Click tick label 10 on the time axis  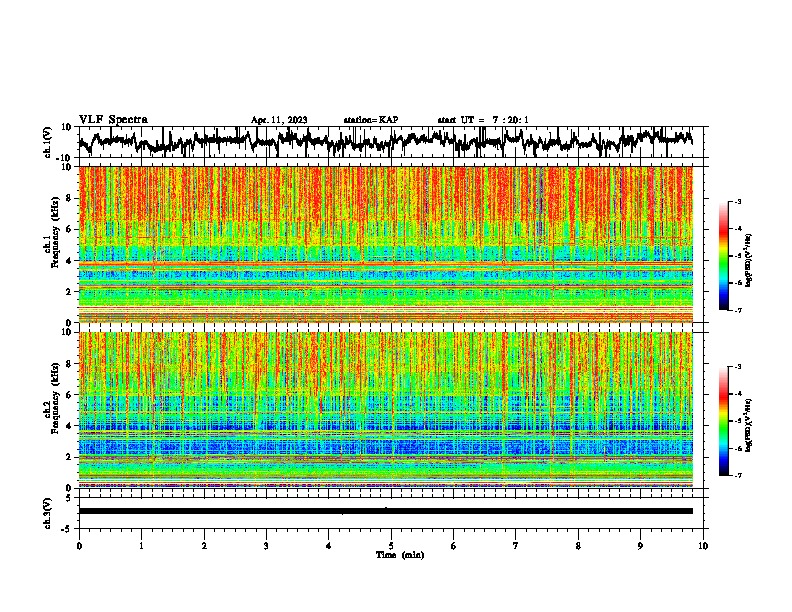703,546
